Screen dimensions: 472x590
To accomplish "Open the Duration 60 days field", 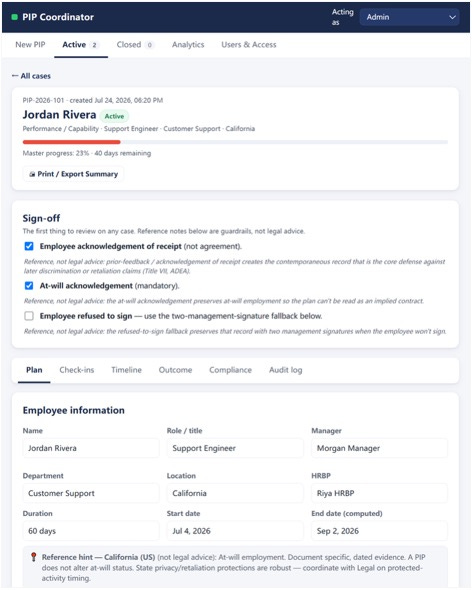I will click(91, 531).
